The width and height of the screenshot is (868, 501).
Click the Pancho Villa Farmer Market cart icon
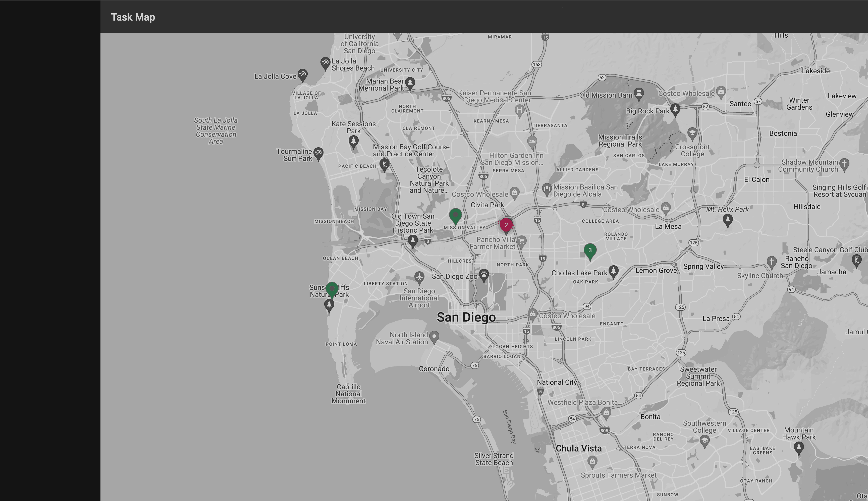pyautogui.click(x=522, y=241)
